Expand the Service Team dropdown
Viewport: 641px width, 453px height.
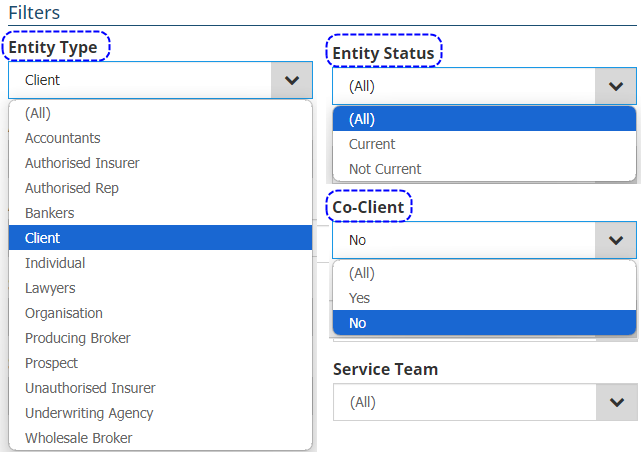(615, 402)
